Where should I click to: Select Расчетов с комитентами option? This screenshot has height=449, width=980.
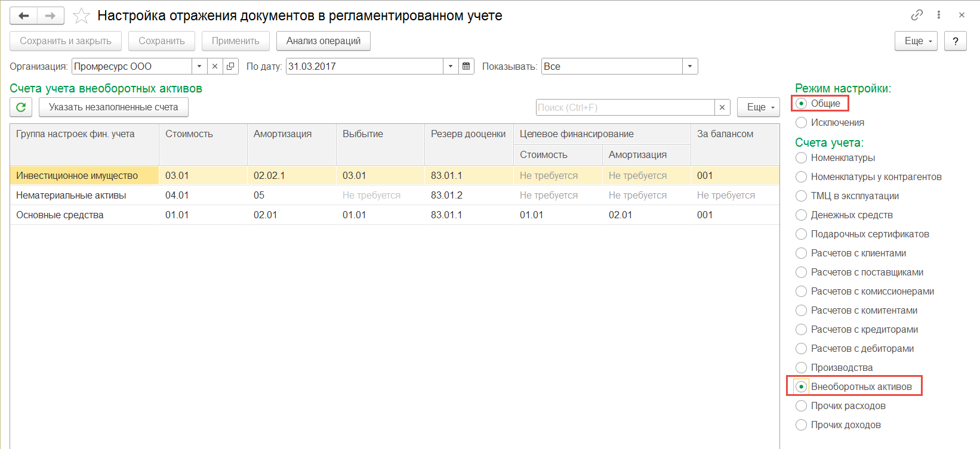[802, 311]
